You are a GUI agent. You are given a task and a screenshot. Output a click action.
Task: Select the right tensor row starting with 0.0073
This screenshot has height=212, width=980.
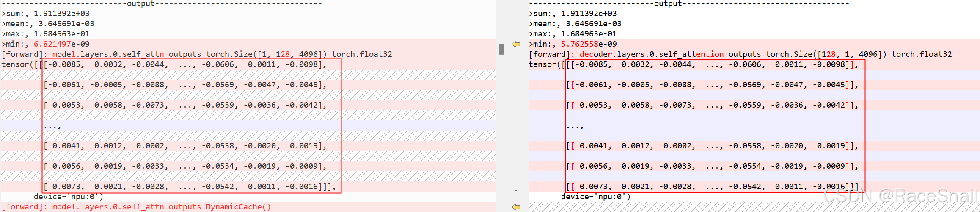(x=715, y=187)
